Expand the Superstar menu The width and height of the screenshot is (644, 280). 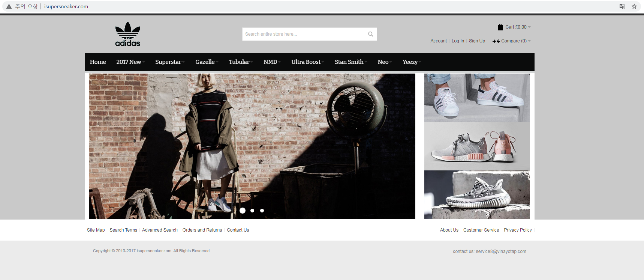point(170,62)
